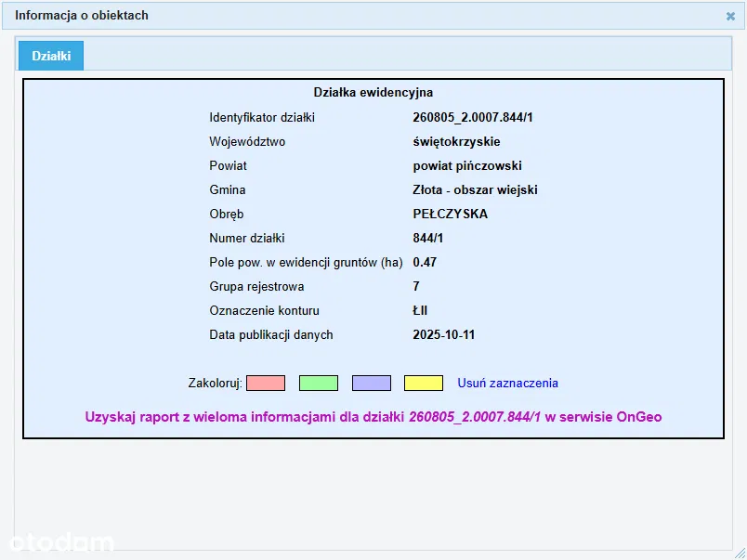747x560 pixels.
Task: Click the Działka ewidencyjna heading
Action: [373, 93]
